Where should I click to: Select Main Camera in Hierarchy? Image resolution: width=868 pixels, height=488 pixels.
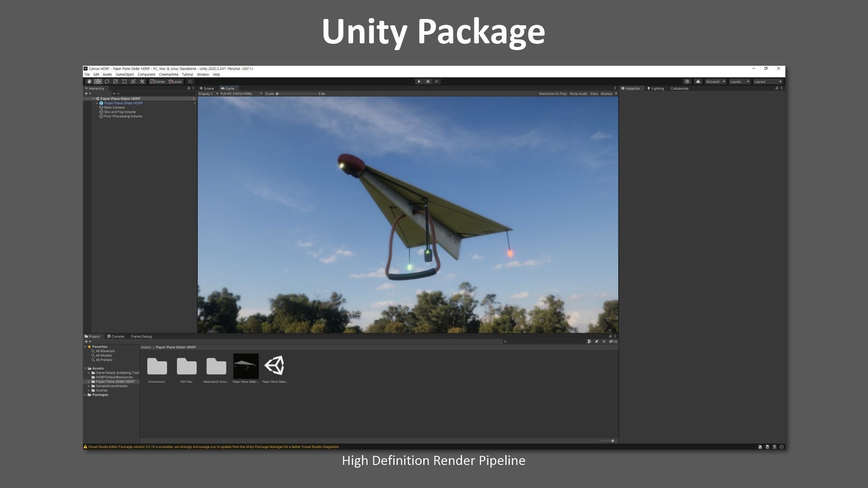[x=114, y=108]
